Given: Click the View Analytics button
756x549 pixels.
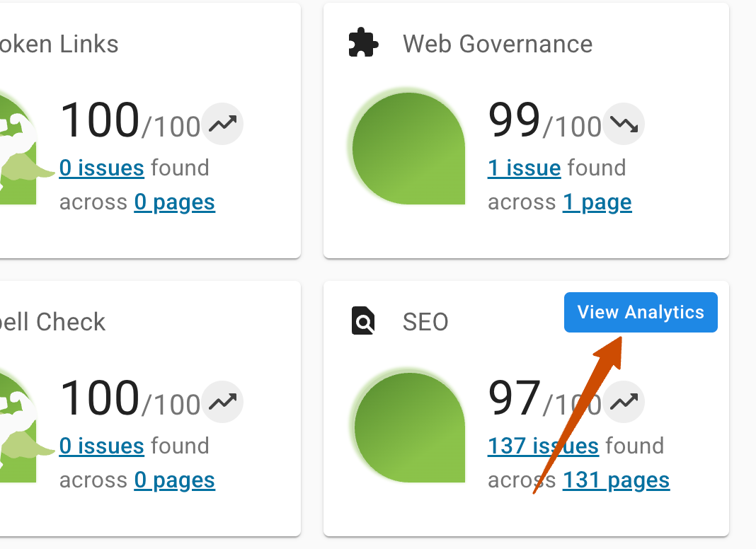Looking at the screenshot, I should point(640,312).
